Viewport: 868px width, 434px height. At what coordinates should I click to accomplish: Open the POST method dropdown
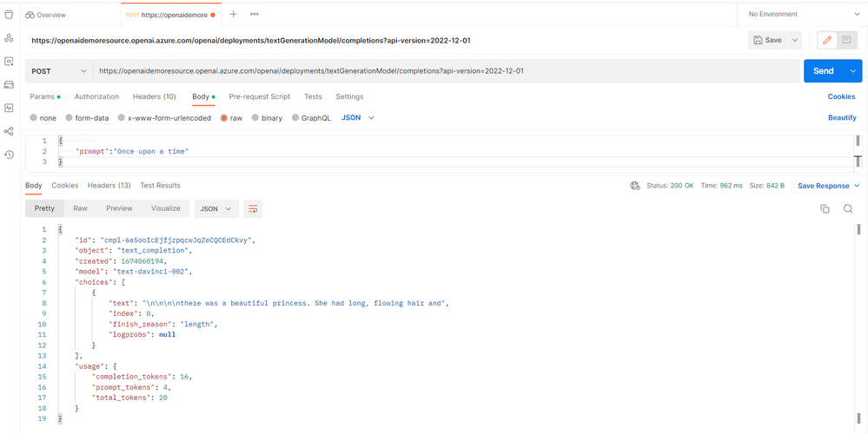click(x=59, y=71)
